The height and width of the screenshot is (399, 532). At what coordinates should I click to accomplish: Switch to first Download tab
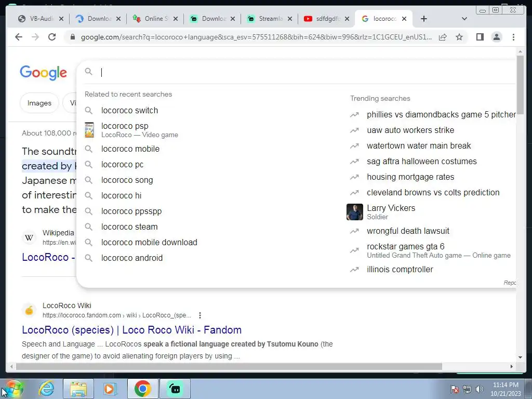(x=95, y=19)
